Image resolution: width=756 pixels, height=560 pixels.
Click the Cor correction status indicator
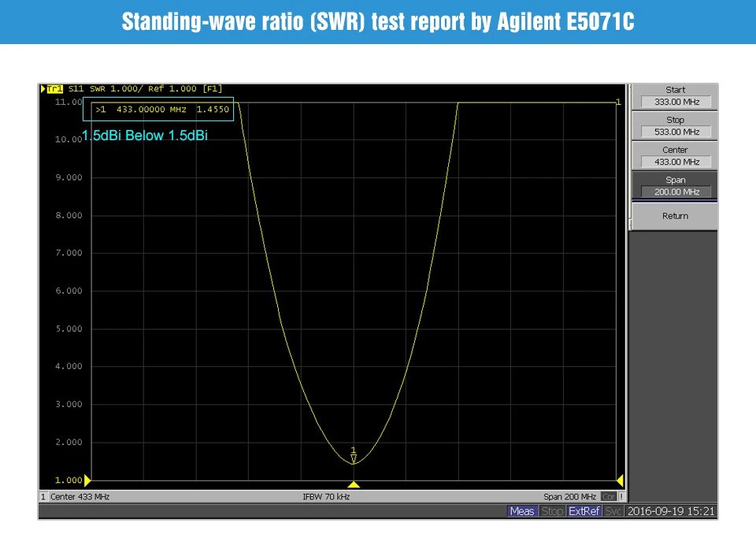607,496
